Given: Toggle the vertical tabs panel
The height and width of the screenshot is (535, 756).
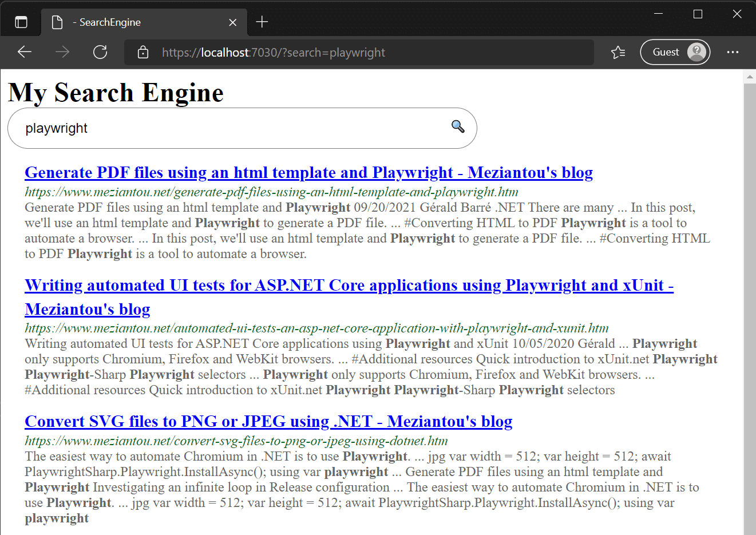Looking at the screenshot, I should pyautogui.click(x=21, y=22).
